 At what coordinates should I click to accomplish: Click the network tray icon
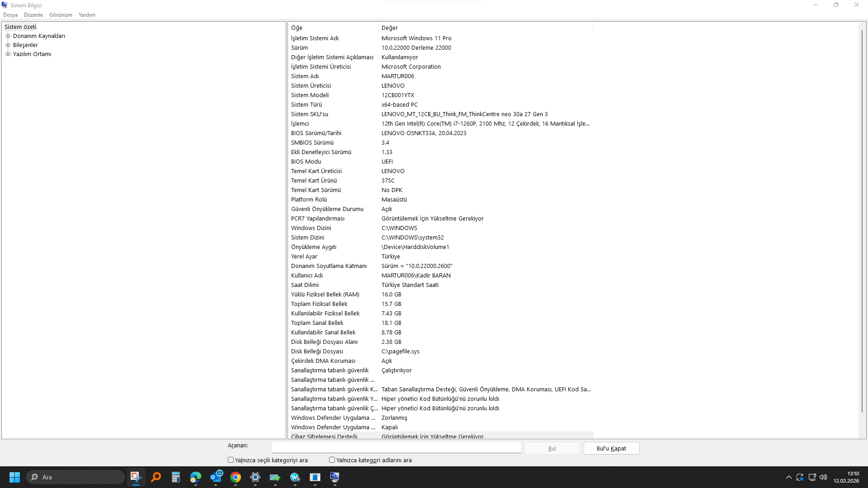812,477
